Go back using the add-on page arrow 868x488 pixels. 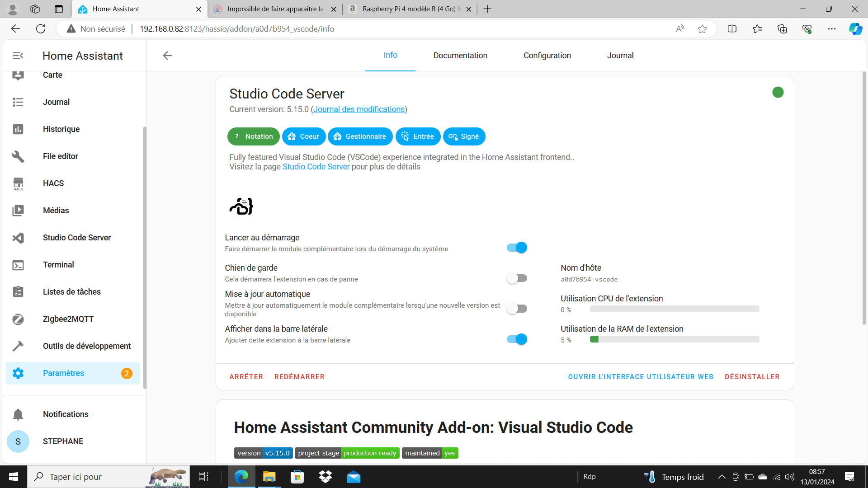click(x=167, y=56)
